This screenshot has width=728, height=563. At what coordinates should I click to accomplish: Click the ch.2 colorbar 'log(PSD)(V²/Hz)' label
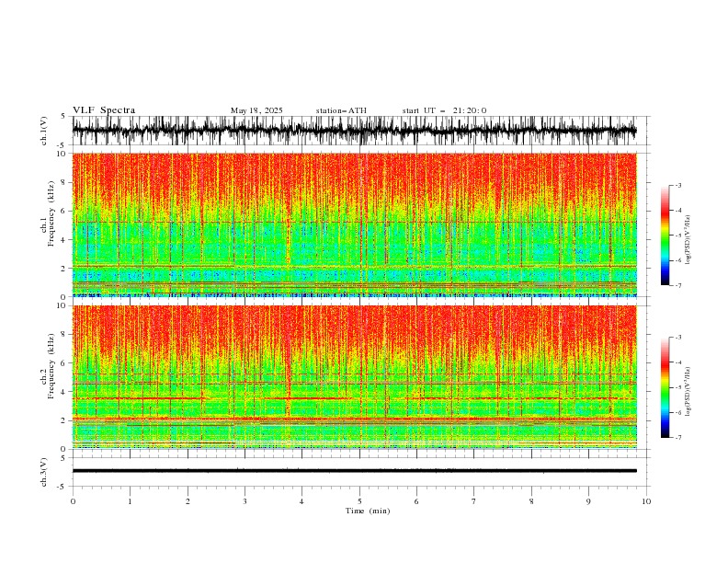(x=688, y=392)
